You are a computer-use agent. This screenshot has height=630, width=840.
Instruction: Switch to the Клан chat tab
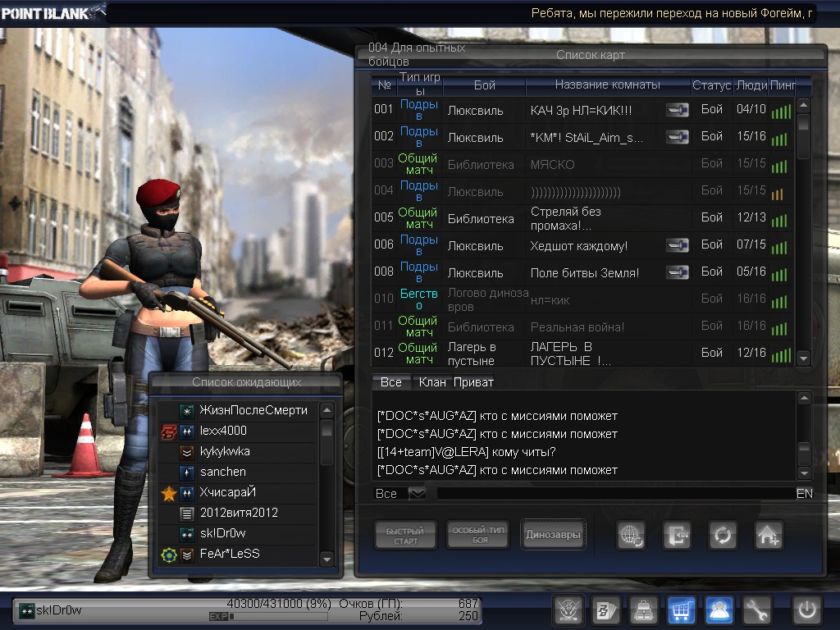pos(432,382)
